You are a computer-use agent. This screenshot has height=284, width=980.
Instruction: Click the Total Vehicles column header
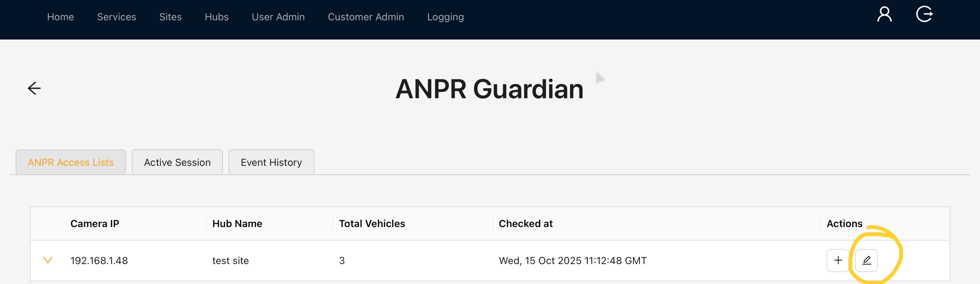(372, 223)
